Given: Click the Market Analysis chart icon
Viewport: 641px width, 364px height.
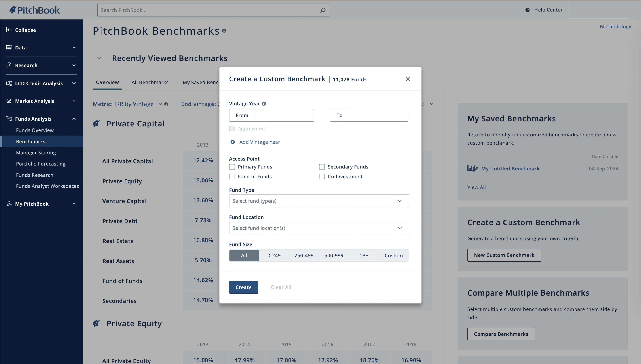Looking at the screenshot, I should (x=9, y=101).
